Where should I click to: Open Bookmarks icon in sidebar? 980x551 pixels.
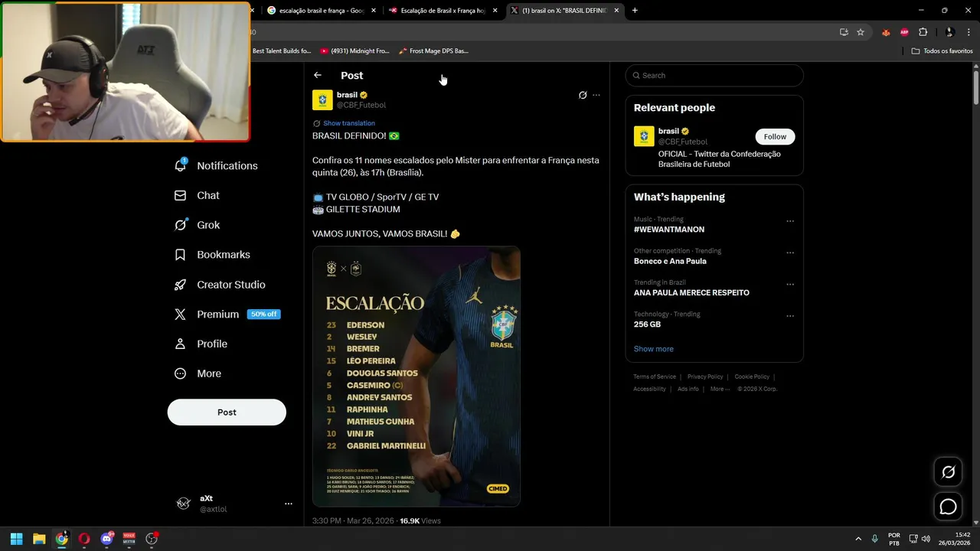[181, 255]
